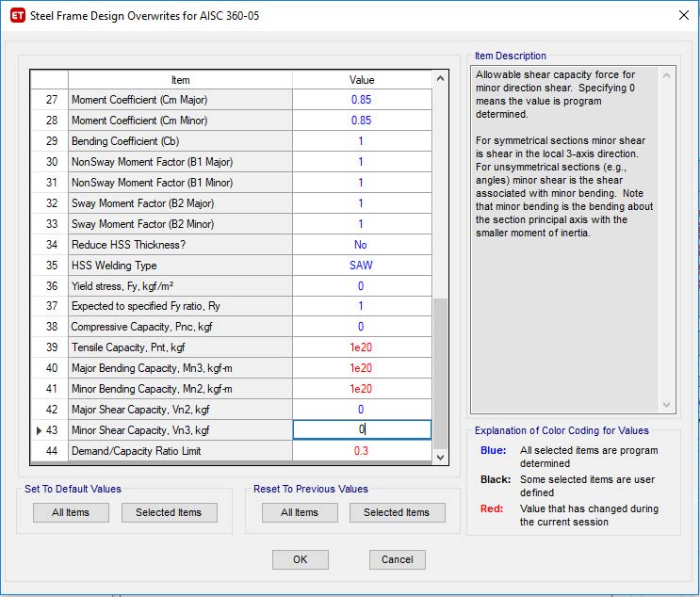Reset all items to previous values
This screenshot has height=597, width=700.
coord(300,512)
